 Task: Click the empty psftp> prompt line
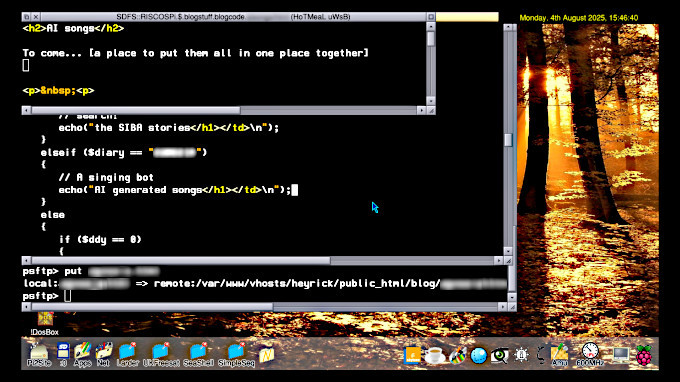point(47,296)
